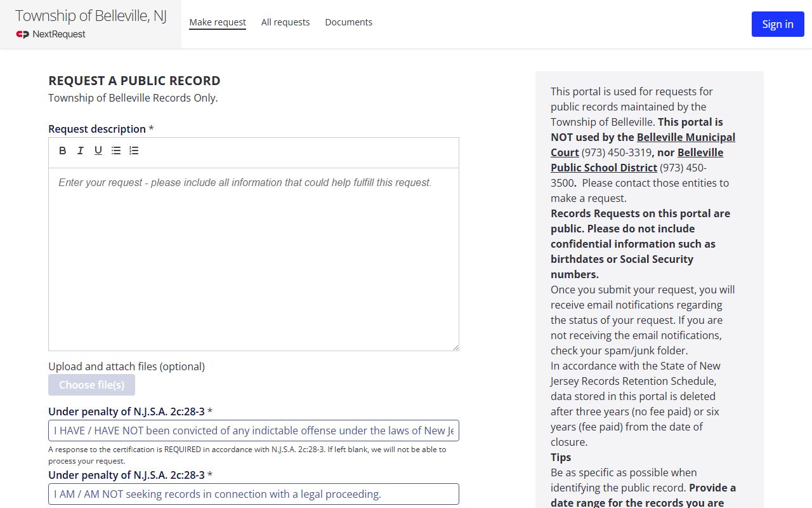Insert a bulleted list in editor
The image size is (812, 508).
pos(116,150)
